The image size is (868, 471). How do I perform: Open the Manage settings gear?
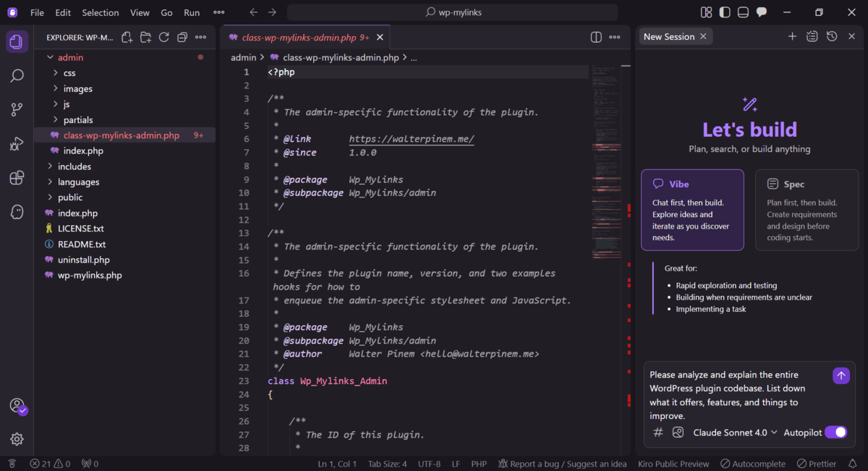click(x=17, y=438)
